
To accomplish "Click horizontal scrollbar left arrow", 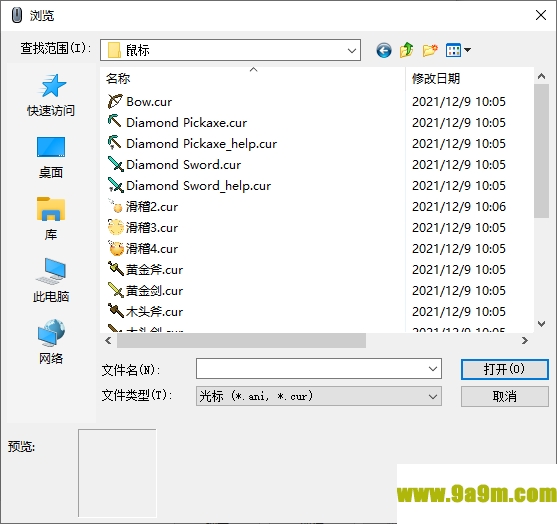I will (108, 341).
